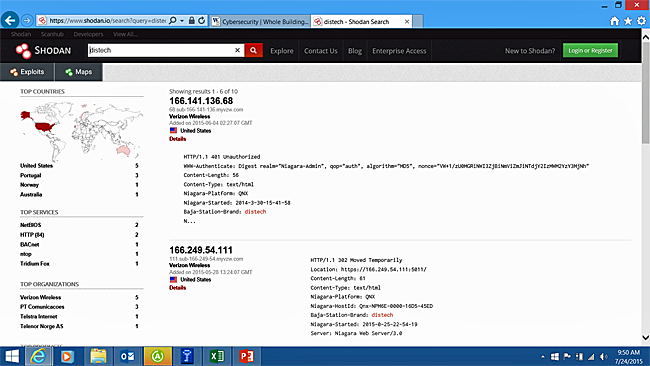Click the Login or Register button
650x366 pixels.
pyautogui.click(x=590, y=50)
